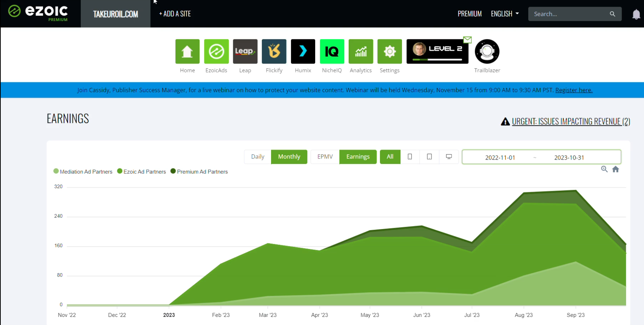Open the Settings gear icon
The image size is (644, 325).
tap(389, 51)
